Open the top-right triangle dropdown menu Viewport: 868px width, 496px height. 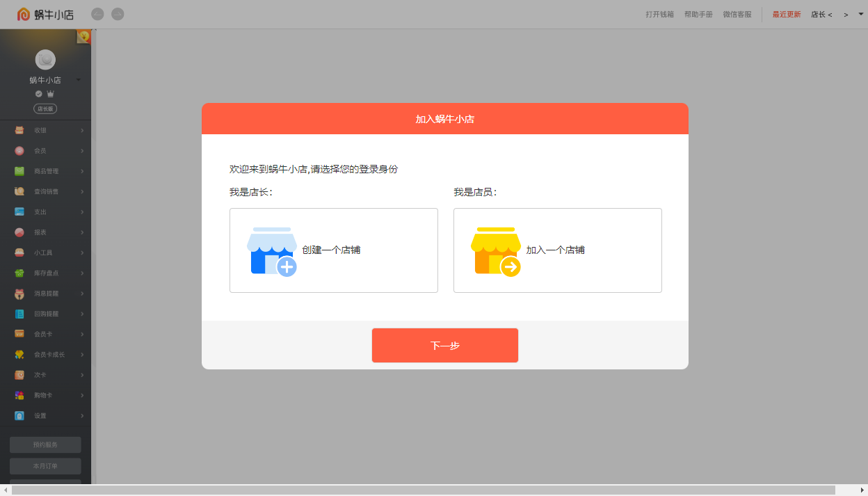861,14
